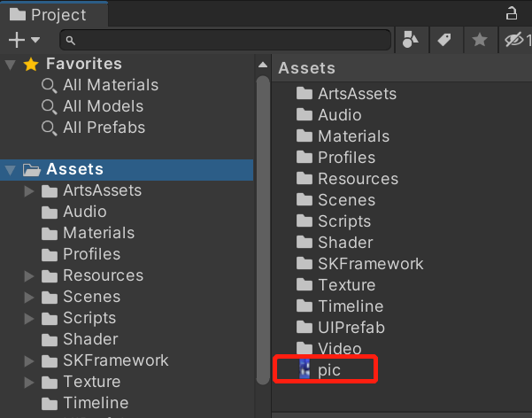Click the search by type filter icon
532x418 pixels.
pos(410,39)
